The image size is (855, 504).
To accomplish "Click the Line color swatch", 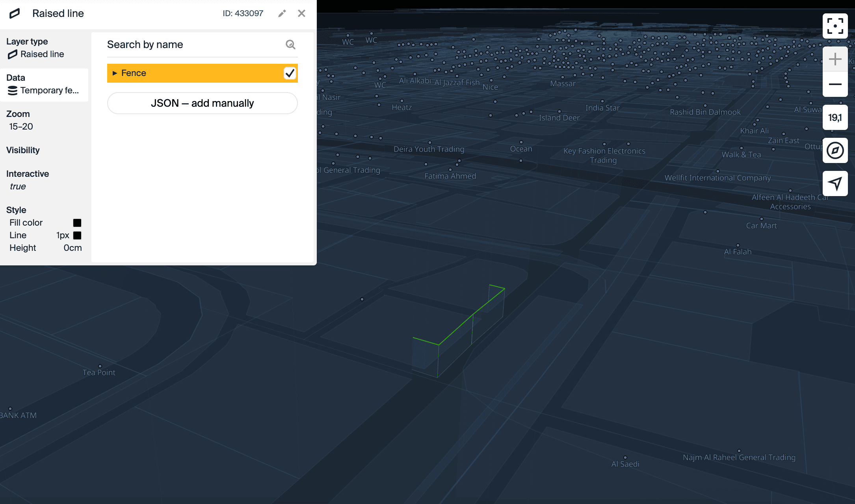I will click(x=77, y=235).
